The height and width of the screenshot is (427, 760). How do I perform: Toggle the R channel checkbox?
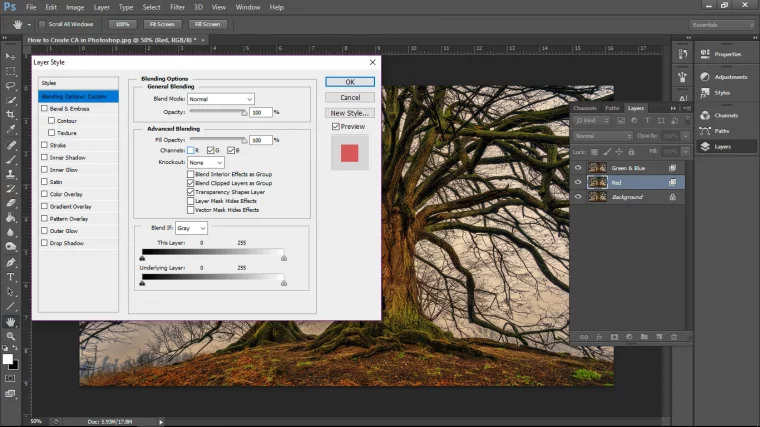pyautogui.click(x=190, y=150)
